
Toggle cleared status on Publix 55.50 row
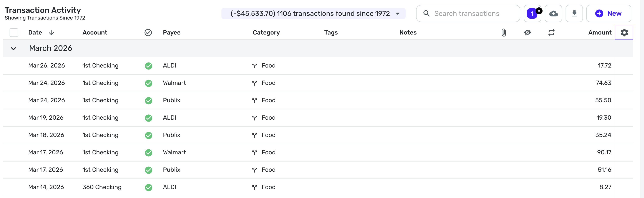(x=148, y=101)
